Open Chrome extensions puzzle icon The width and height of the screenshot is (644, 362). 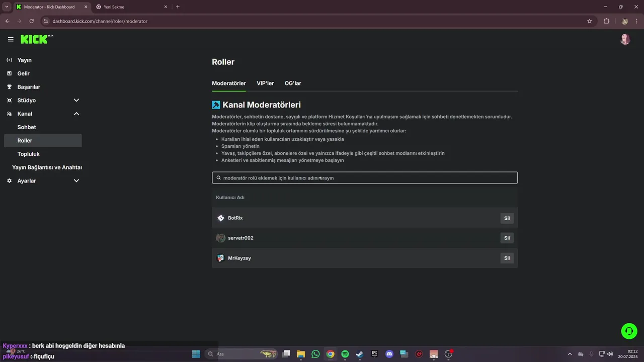pyautogui.click(x=606, y=21)
